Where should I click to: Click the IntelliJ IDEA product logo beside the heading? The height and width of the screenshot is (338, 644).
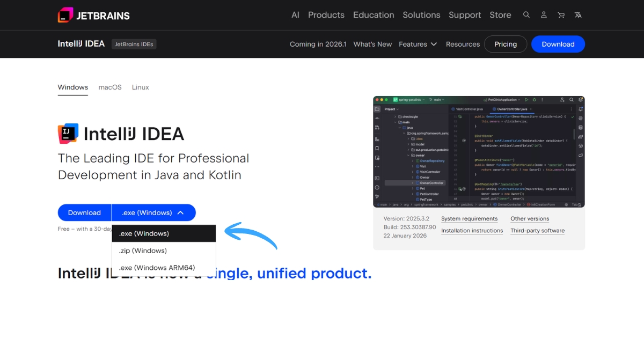tap(68, 134)
